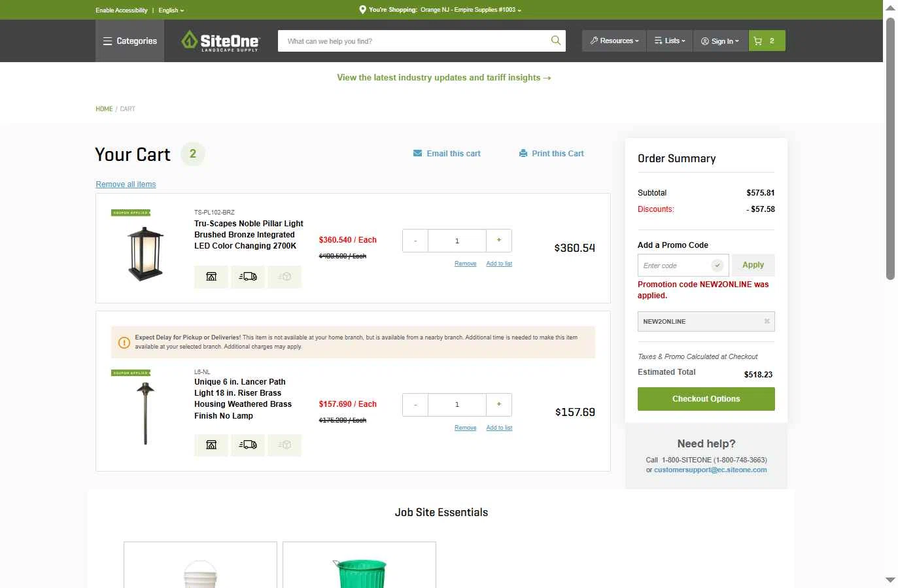Click Enable Accessibility link
This screenshot has width=898, height=588.
click(122, 10)
